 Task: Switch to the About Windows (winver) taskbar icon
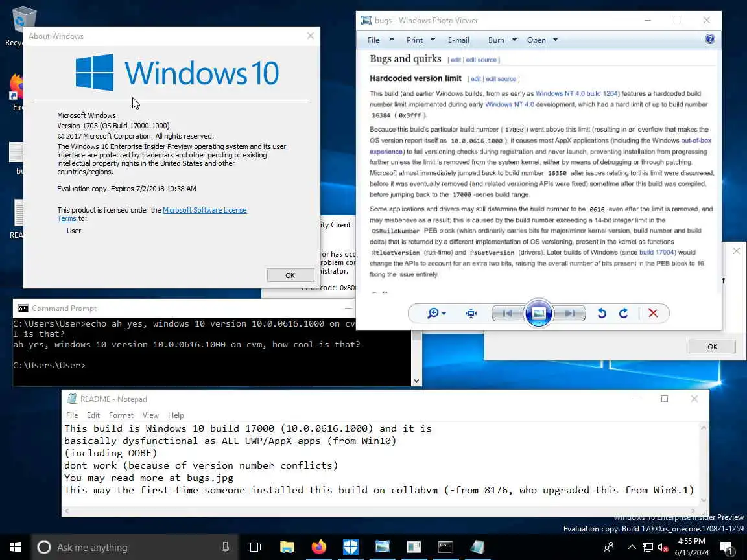(x=414, y=547)
